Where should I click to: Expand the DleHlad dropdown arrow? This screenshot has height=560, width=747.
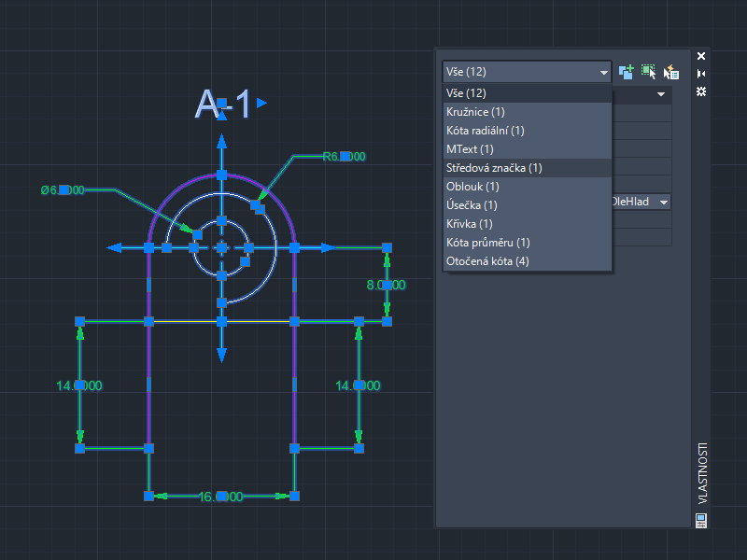point(664,202)
